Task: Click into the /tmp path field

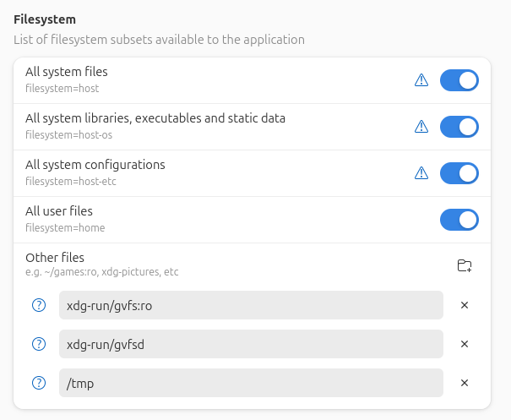Action: coord(251,383)
